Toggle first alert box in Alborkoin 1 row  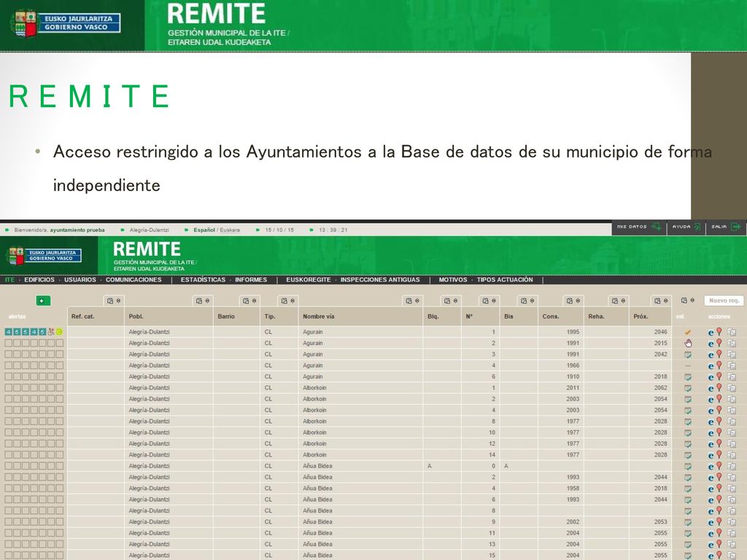[x=8, y=388]
